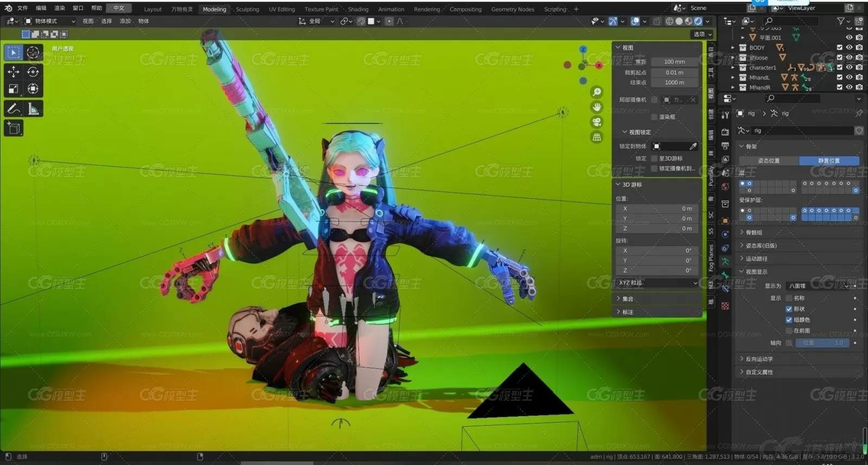Select the 3D Cursor tool
Image resolution: width=868 pixels, height=465 pixels.
33,52
